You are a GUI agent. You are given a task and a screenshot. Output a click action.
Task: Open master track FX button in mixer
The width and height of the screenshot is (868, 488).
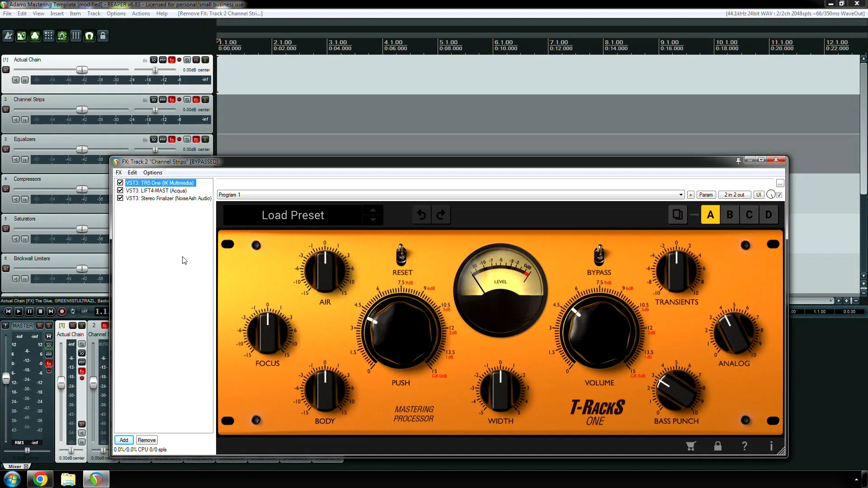point(49,363)
